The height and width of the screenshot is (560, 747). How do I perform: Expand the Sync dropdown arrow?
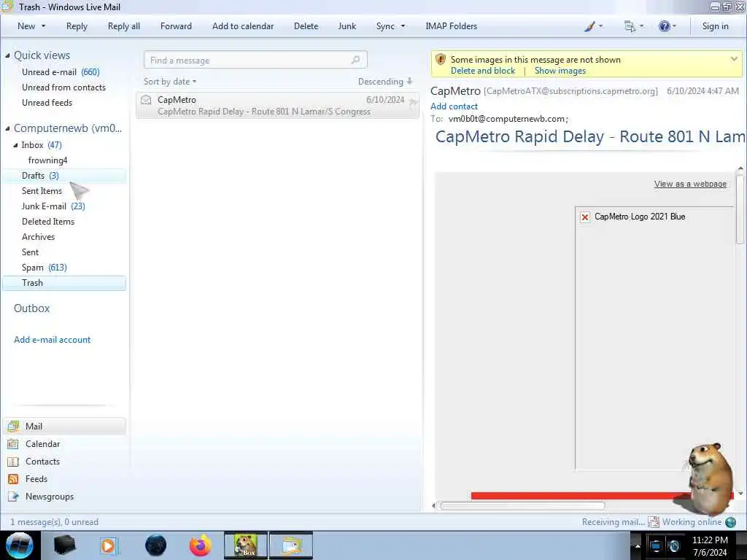tap(403, 26)
